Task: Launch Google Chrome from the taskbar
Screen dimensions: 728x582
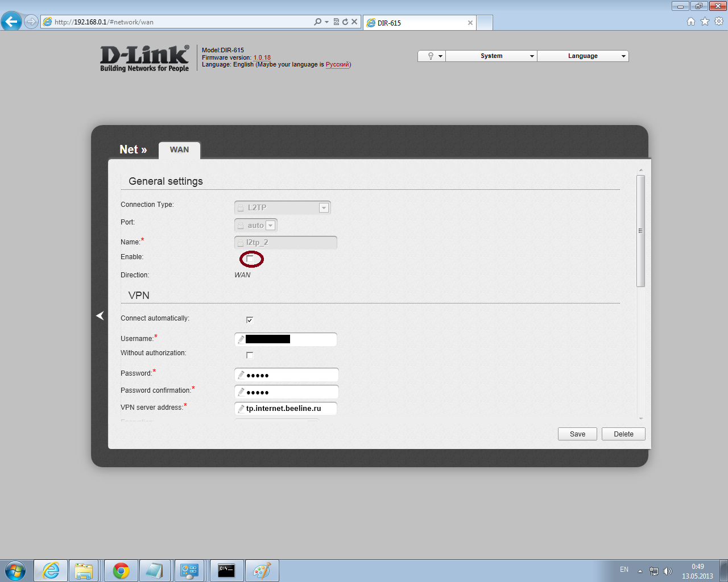Action: pyautogui.click(x=121, y=571)
